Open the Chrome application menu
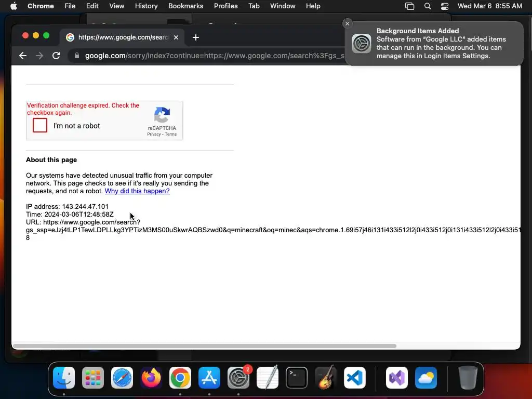The height and width of the screenshot is (399, 532). coord(41,6)
